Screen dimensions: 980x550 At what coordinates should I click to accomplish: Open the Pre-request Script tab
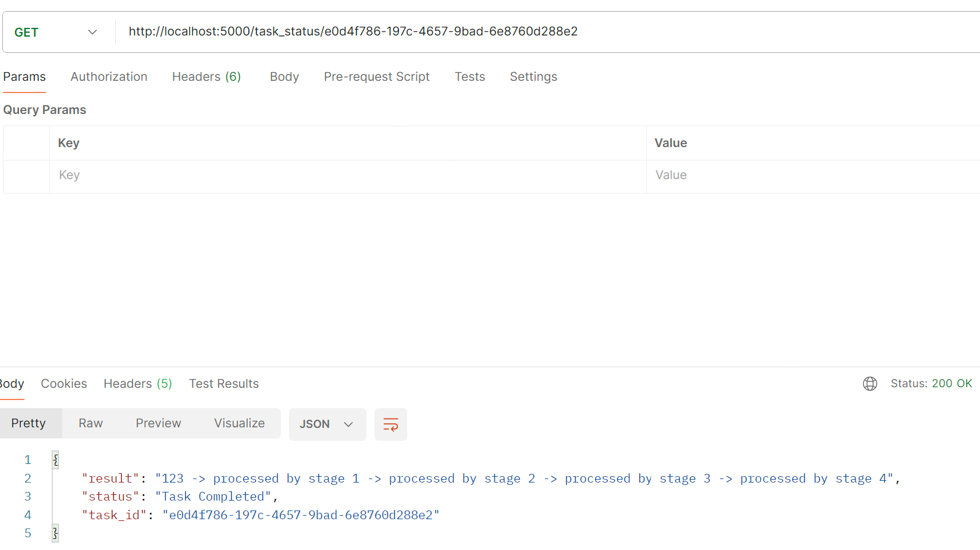point(377,77)
